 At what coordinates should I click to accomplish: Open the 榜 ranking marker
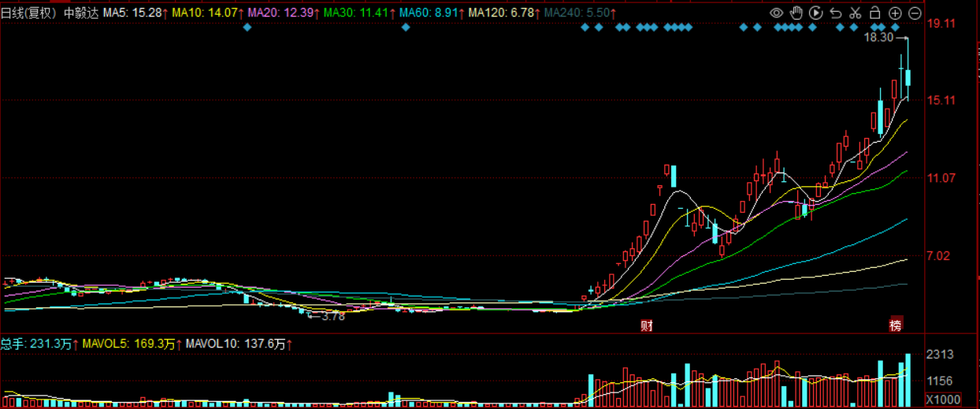[x=895, y=325]
